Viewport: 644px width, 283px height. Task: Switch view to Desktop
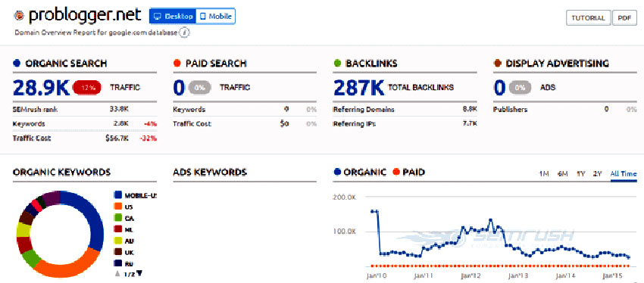[x=173, y=17]
